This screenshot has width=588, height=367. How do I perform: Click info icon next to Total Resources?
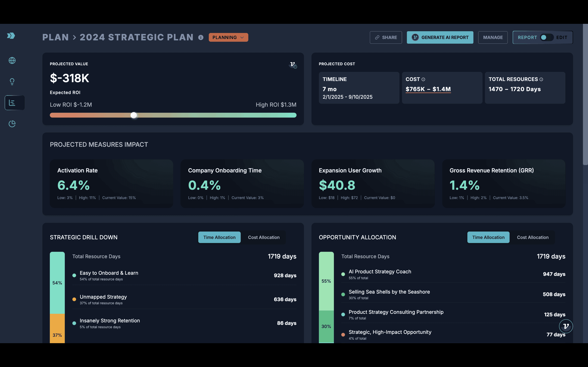[x=541, y=79]
